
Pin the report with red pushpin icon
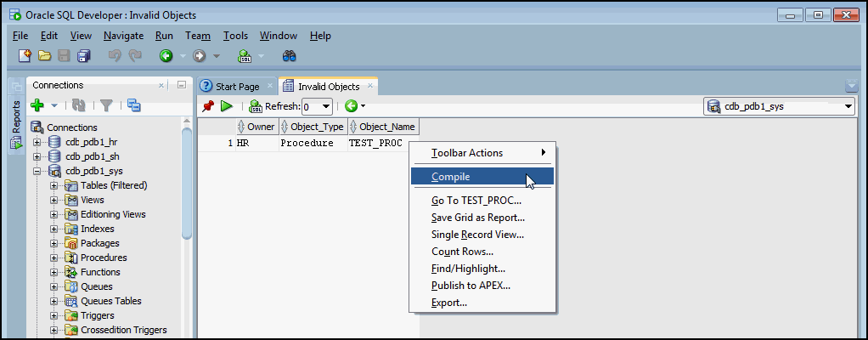(208, 106)
